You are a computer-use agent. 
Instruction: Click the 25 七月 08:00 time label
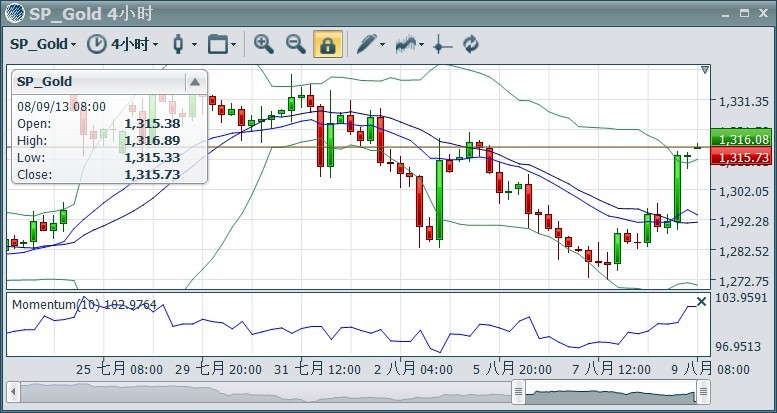coord(119,369)
